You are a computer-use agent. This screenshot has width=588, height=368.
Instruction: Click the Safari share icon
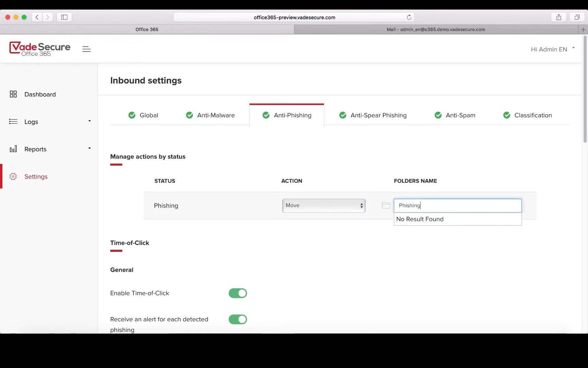[558, 17]
